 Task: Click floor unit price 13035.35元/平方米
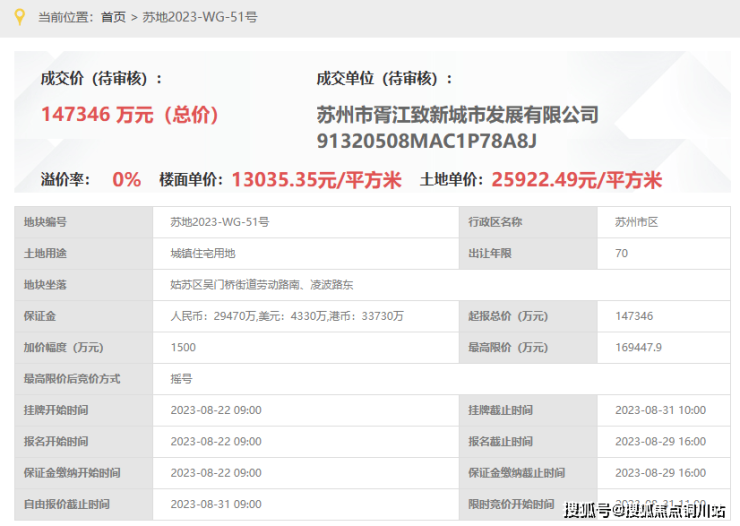[316, 180]
